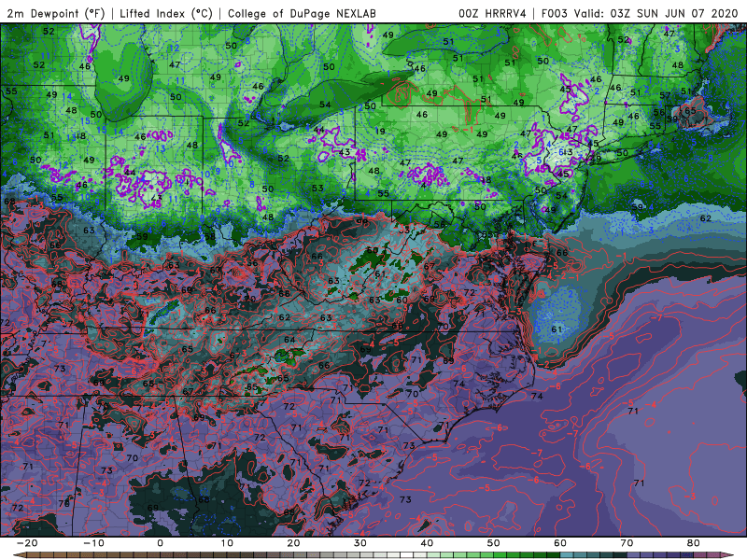The width and height of the screenshot is (747, 560).
Task: Click the "F003" forecast hour text
Action: coord(555,13)
